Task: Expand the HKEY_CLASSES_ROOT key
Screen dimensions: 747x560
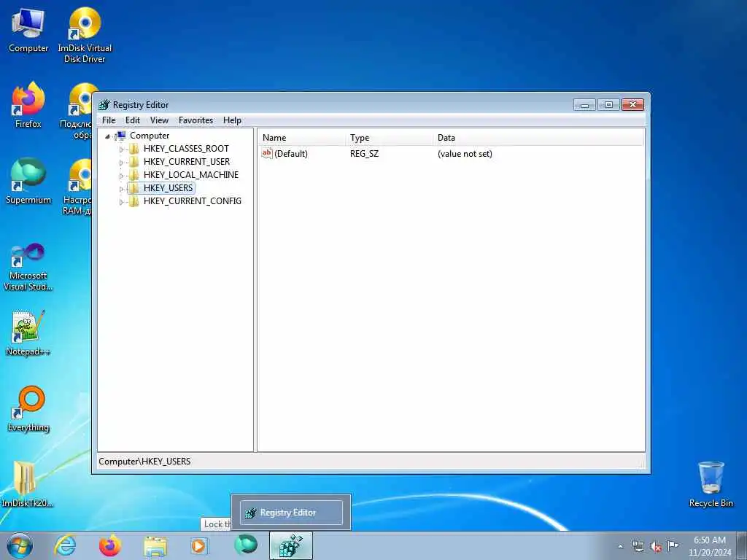Action: 121,149
